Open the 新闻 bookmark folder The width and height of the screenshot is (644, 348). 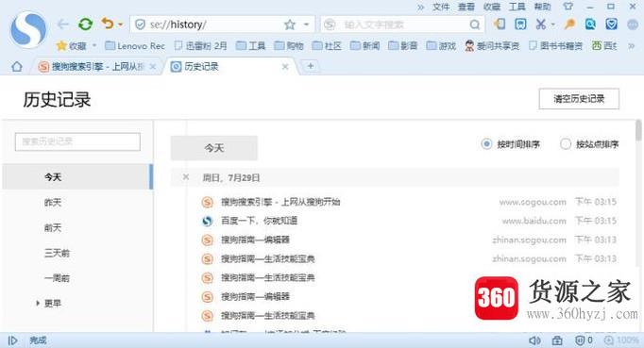pos(365,45)
